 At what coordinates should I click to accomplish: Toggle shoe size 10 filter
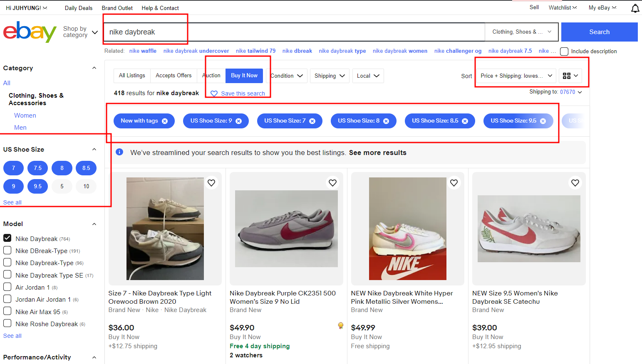click(86, 186)
